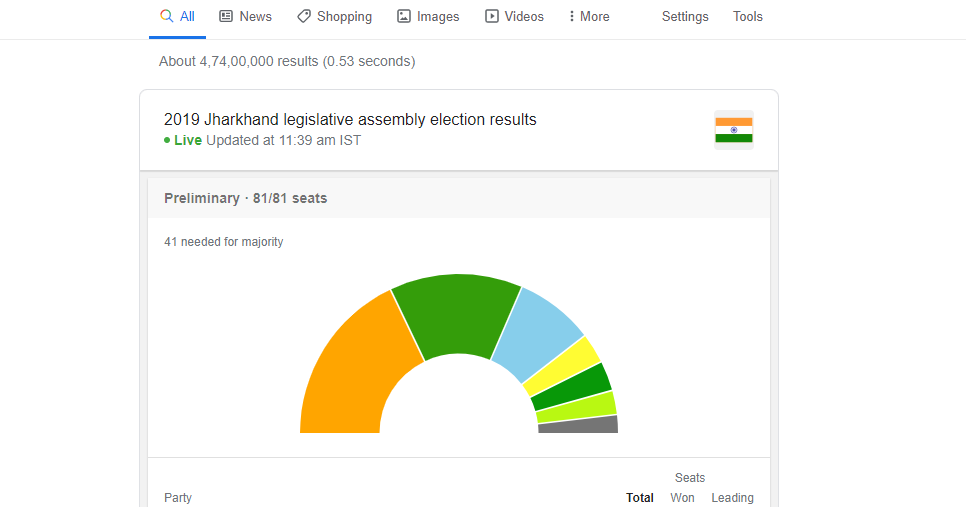Screen dimensions: 966x507
Task: Click the search magnifier icon beside All
Action: 167,16
